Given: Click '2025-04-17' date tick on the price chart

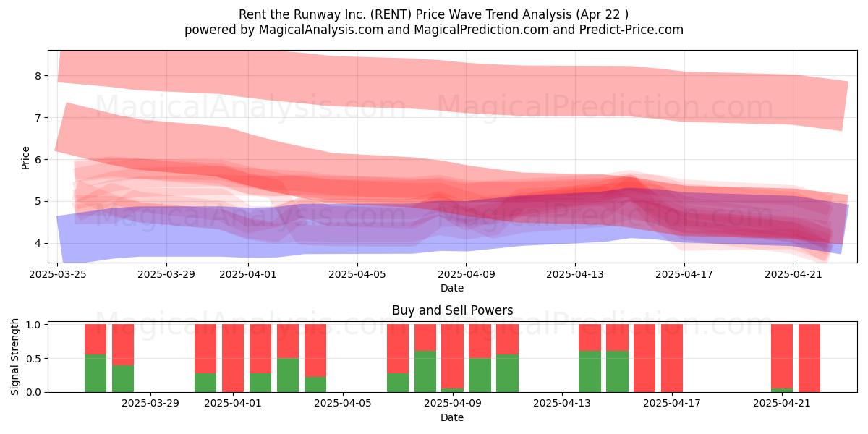Looking at the screenshot, I should (684, 274).
